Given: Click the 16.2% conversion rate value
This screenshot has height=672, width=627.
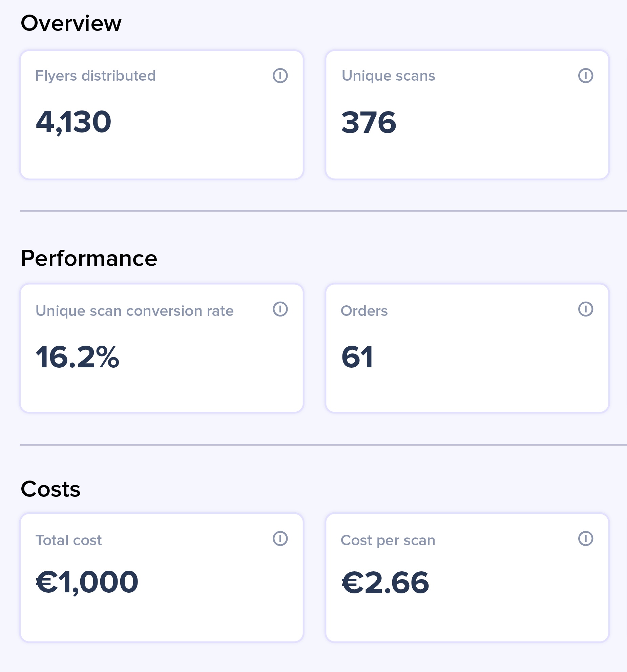Looking at the screenshot, I should 78,357.
